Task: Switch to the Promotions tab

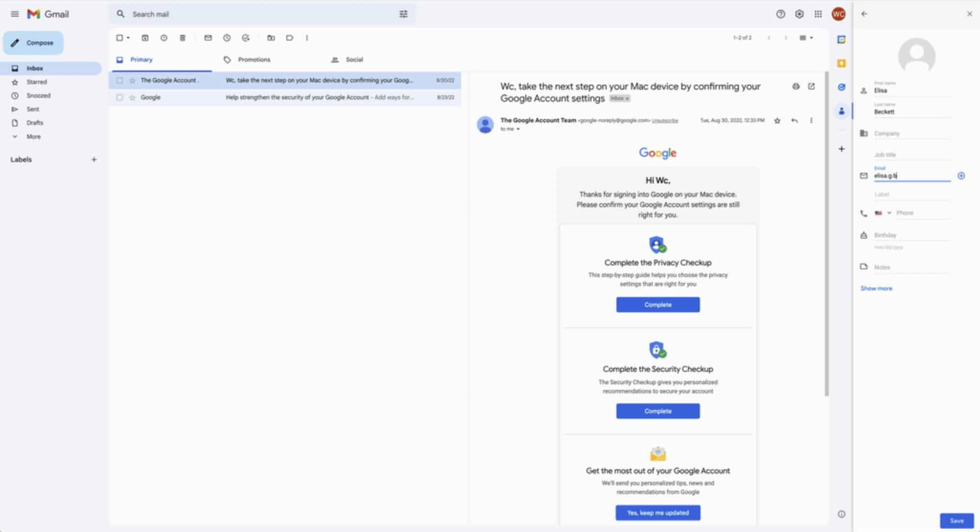Action: 254,60
